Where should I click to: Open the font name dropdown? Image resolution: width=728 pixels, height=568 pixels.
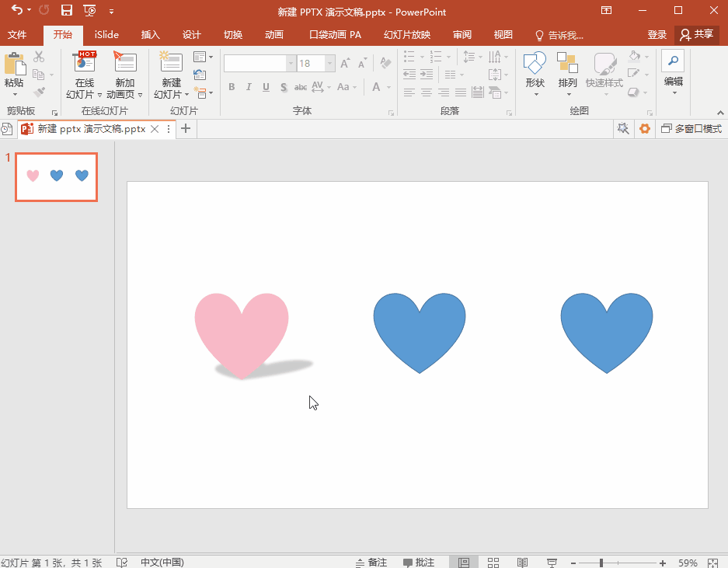[x=291, y=63]
